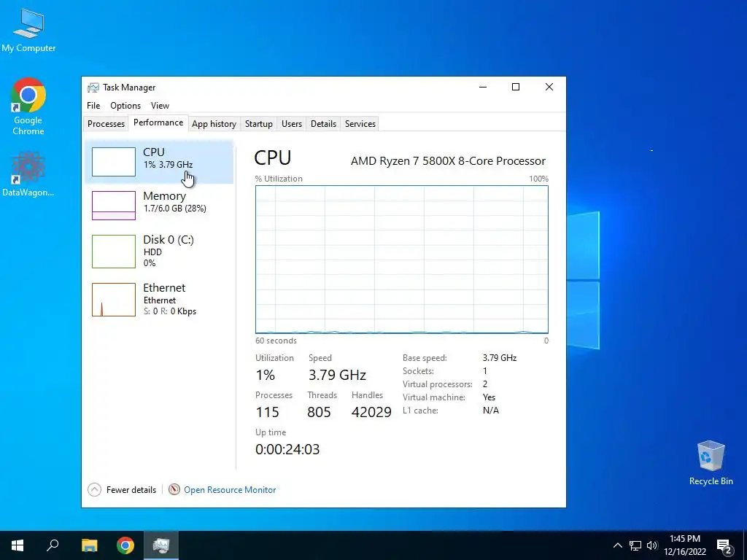Open the taskbar clock and date

(x=685, y=545)
